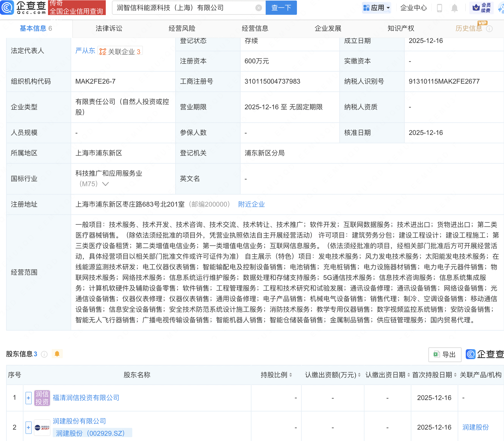Sort by 首次持股日期 column
This screenshot has height=441, width=504.
tap(455, 375)
